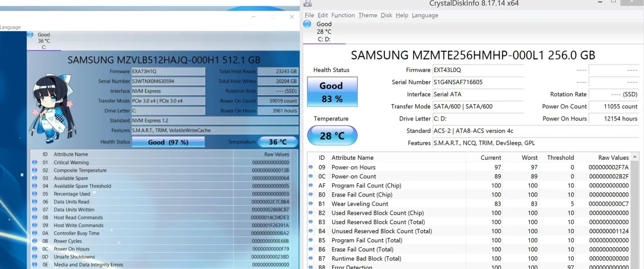Click the Features field with DevSleep, GPL

point(536,143)
